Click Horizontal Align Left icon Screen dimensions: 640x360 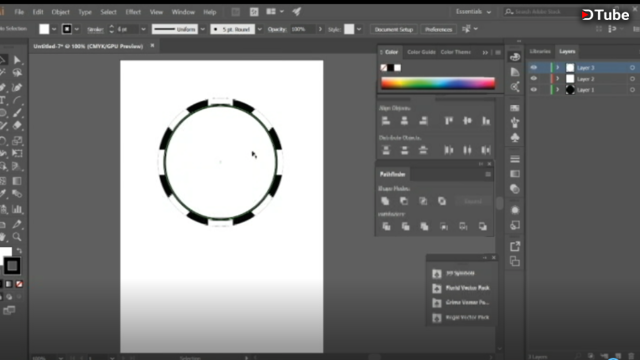pyautogui.click(x=386, y=121)
